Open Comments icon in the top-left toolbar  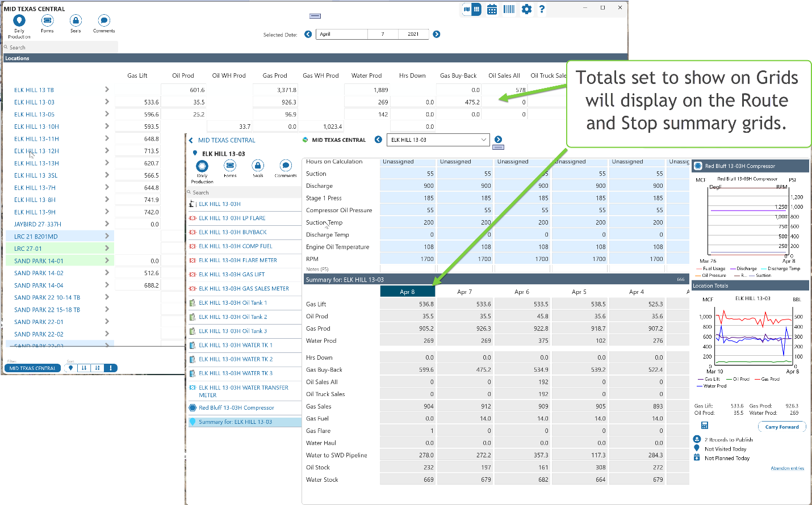tap(104, 21)
